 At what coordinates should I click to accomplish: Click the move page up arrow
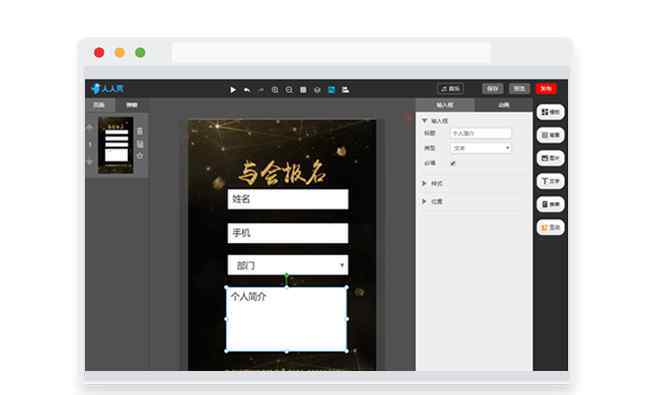pyautogui.click(x=90, y=127)
